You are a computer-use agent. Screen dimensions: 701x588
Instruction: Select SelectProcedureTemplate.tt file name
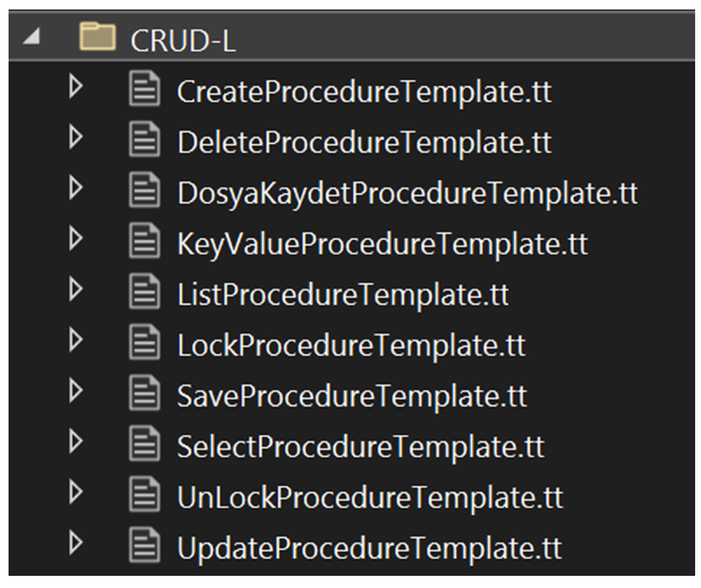click(x=360, y=447)
